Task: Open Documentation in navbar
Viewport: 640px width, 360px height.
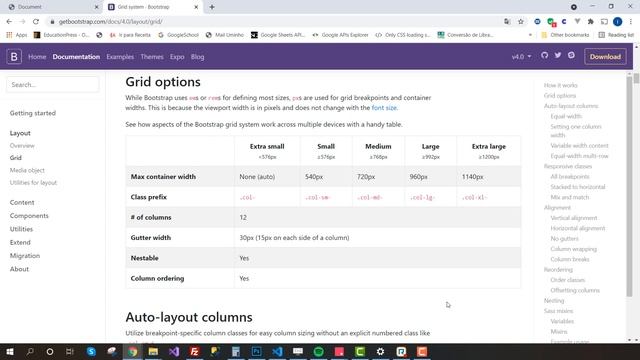Action: click(76, 57)
